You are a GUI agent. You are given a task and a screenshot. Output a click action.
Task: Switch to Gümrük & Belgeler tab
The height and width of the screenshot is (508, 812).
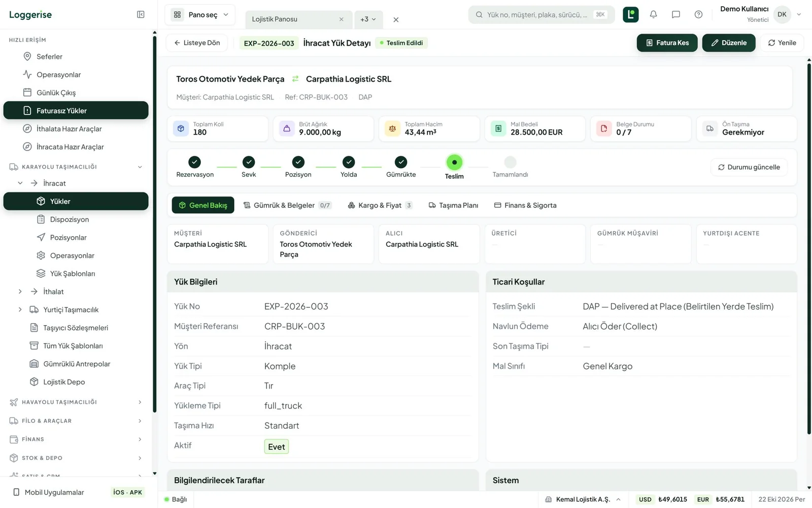click(x=287, y=205)
